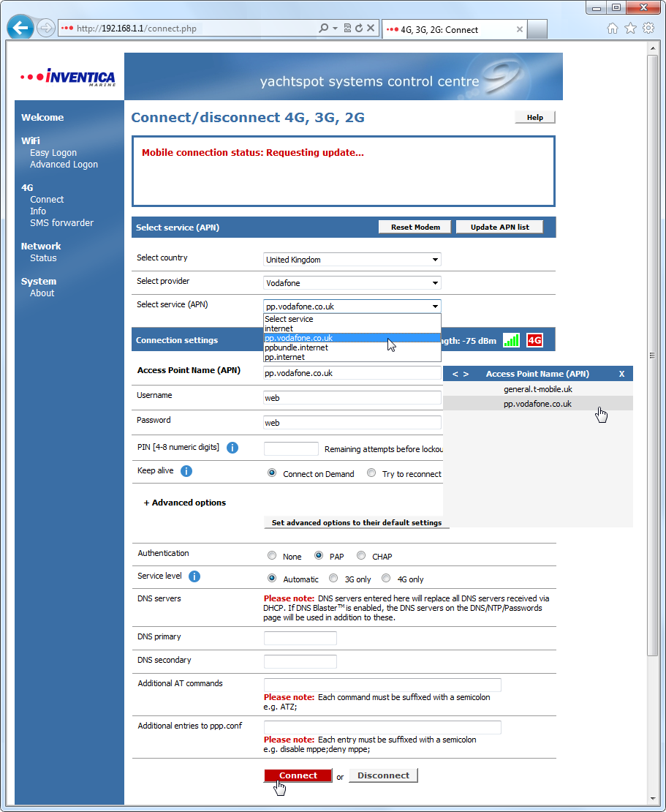The image size is (666, 812).
Task: Click the PIN input field
Action: pyautogui.click(x=291, y=448)
